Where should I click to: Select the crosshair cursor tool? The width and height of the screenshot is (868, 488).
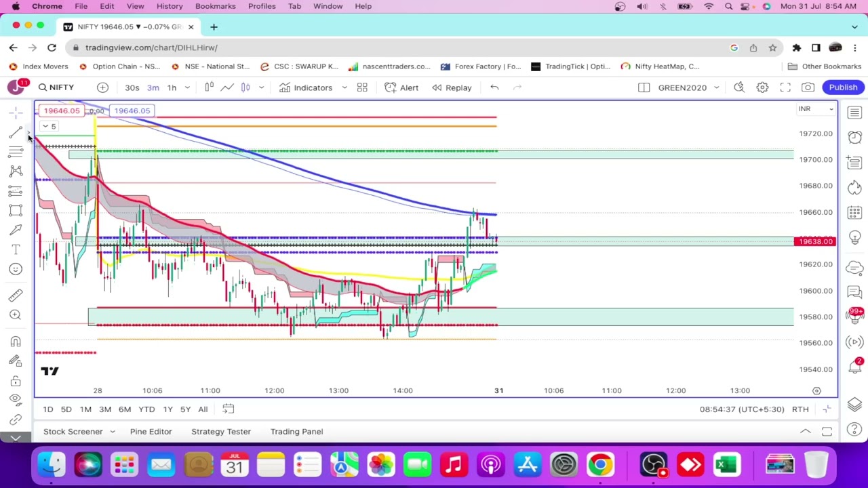[16, 113]
